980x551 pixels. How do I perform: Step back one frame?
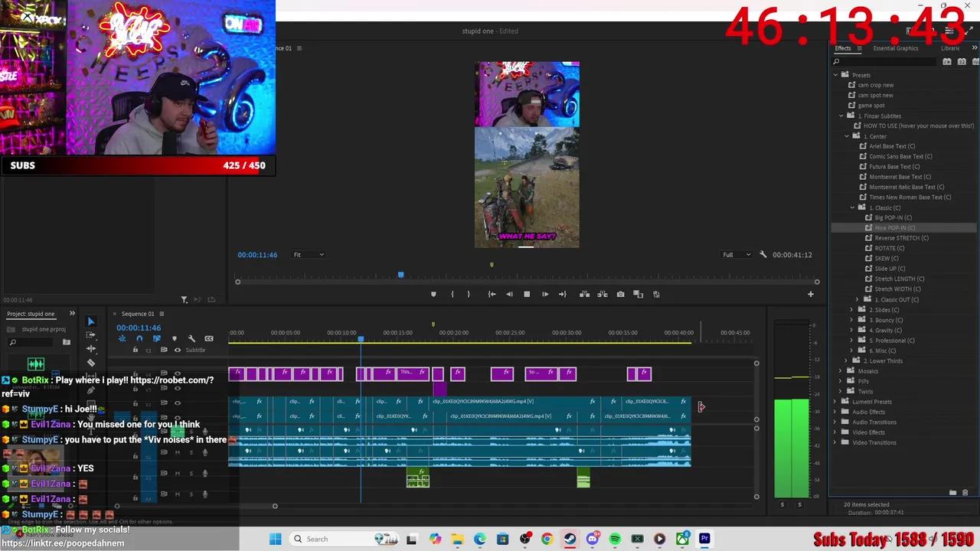[509, 294]
